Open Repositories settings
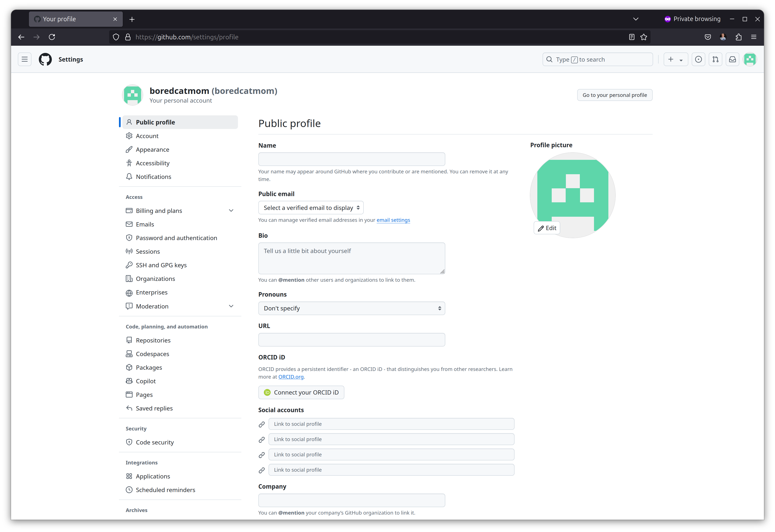This screenshot has width=775, height=532. [x=180, y=340]
